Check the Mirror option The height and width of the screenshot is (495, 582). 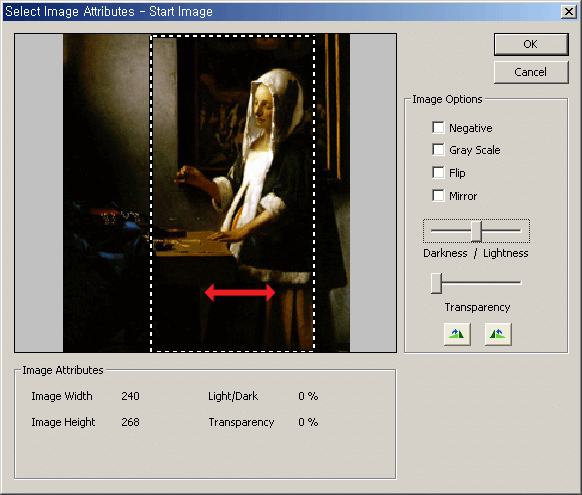click(438, 196)
